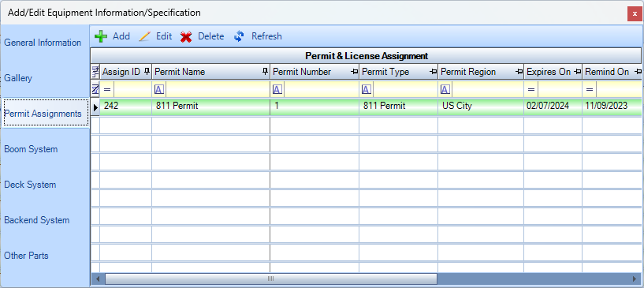
Task: Click the green plus Add icon
Action: (x=101, y=36)
